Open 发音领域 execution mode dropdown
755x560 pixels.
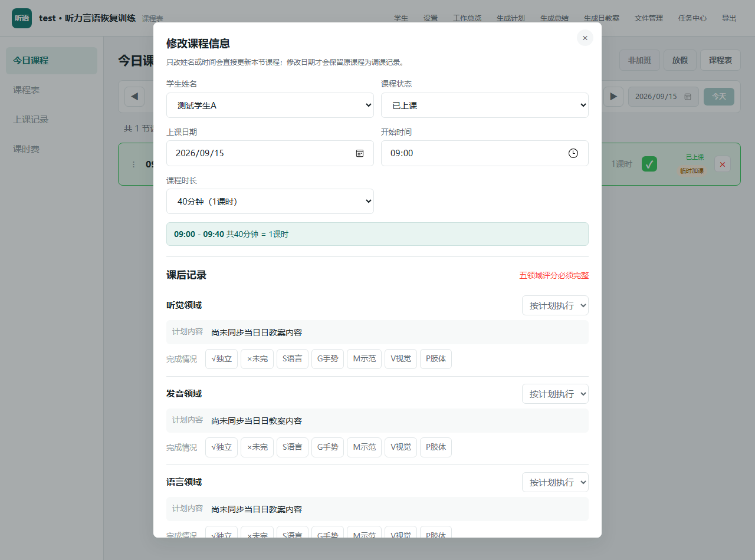pyautogui.click(x=555, y=394)
